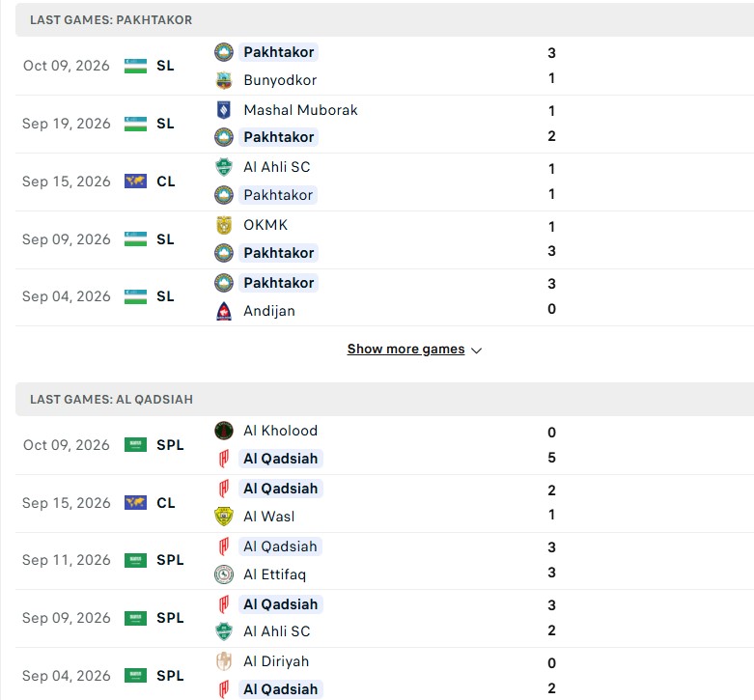Select Al Qadsiah in Al Kholood match
754x700 pixels.
[x=280, y=459]
